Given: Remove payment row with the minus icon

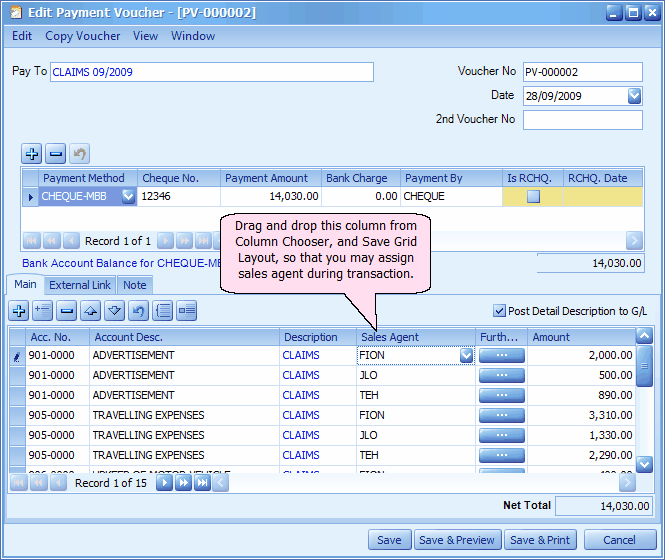Looking at the screenshot, I should tap(56, 154).
